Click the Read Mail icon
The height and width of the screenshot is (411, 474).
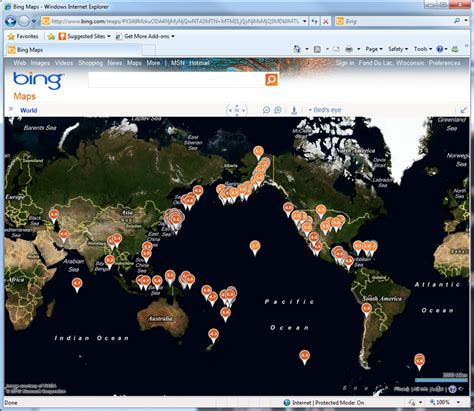click(x=336, y=49)
